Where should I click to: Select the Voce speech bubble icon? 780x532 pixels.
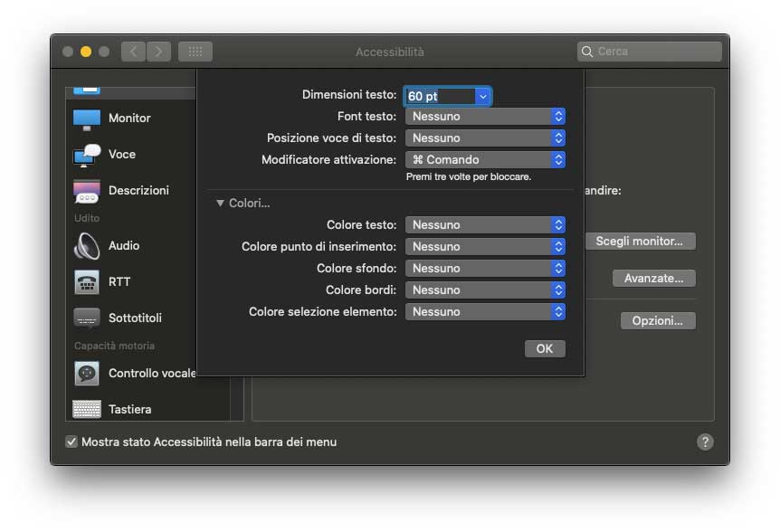pyautogui.click(x=87, y=155)
